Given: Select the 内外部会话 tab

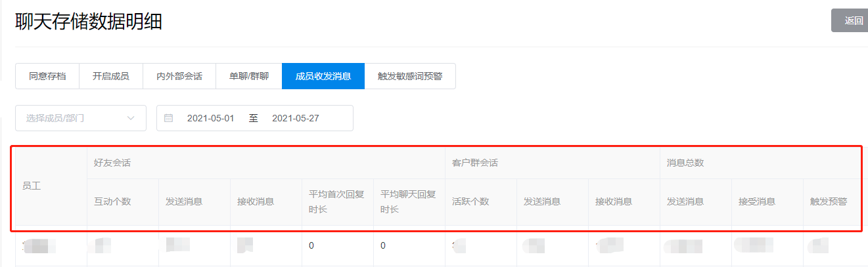Looking at the screenshot, I should (179, 76).
